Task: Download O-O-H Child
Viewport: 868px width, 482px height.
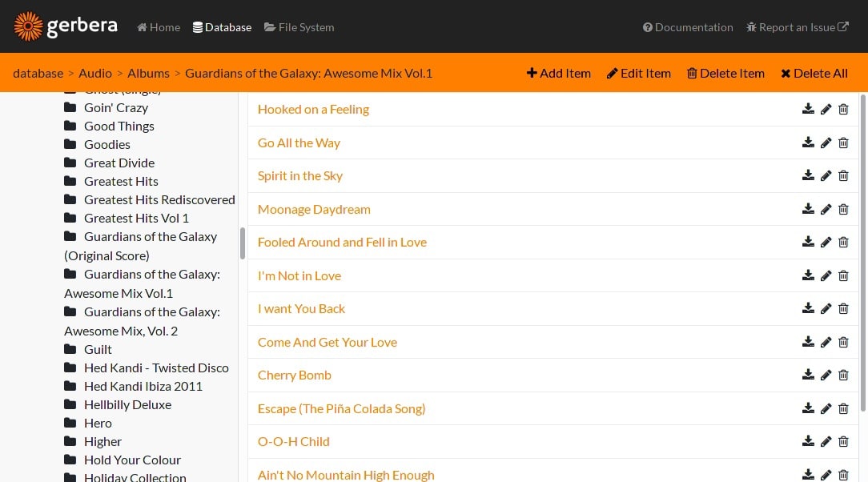Action: point(808,441)
